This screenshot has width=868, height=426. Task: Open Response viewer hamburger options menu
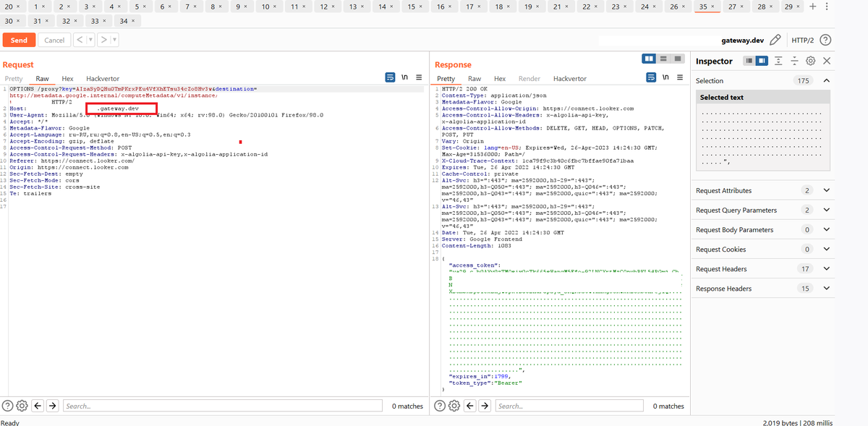pyautogui.click(x=680, y=78)
